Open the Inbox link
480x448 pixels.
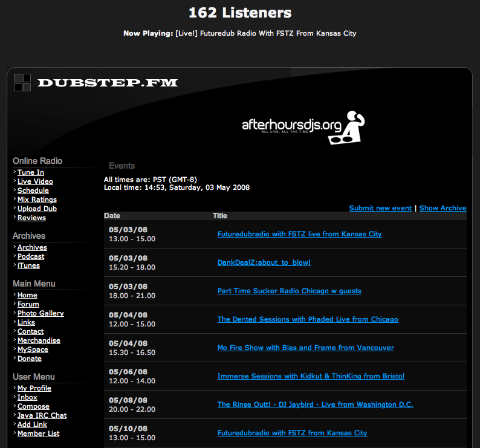pyautogui.click(x=27, y=397)
